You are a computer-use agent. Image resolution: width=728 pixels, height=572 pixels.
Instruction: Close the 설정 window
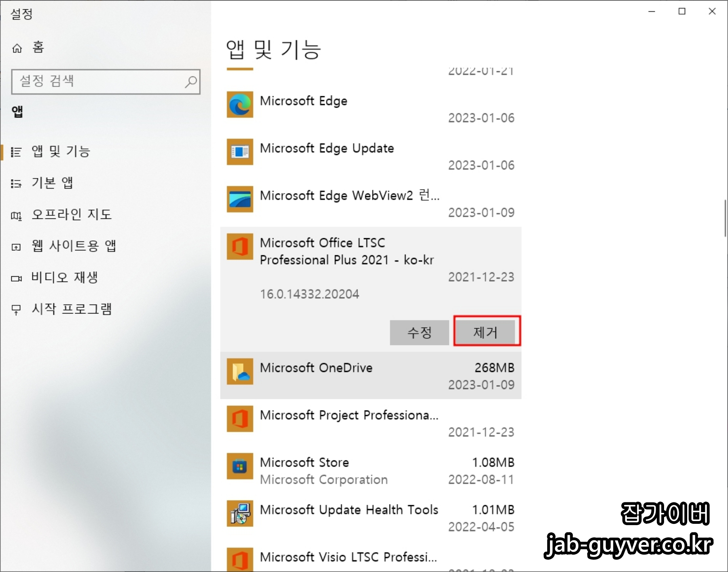(712, 11)
